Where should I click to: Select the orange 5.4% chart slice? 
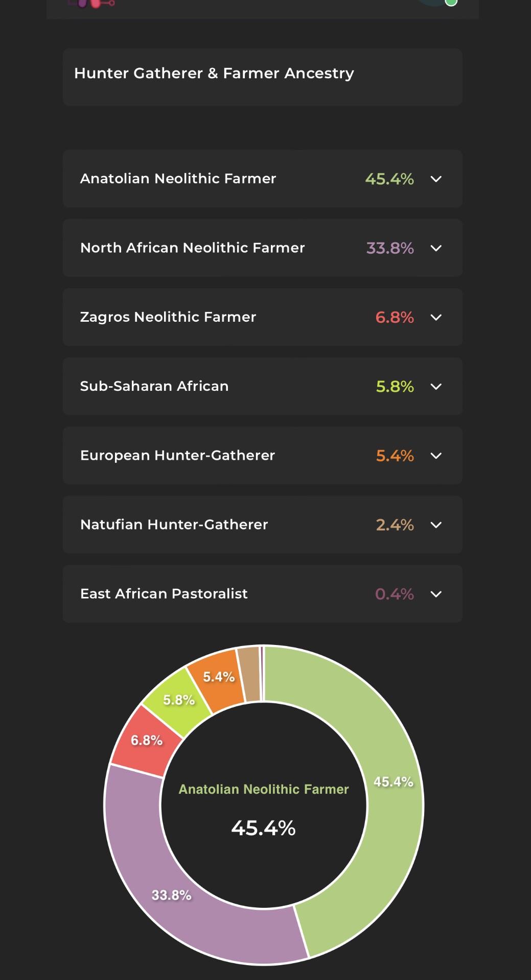tap(218, 677)
